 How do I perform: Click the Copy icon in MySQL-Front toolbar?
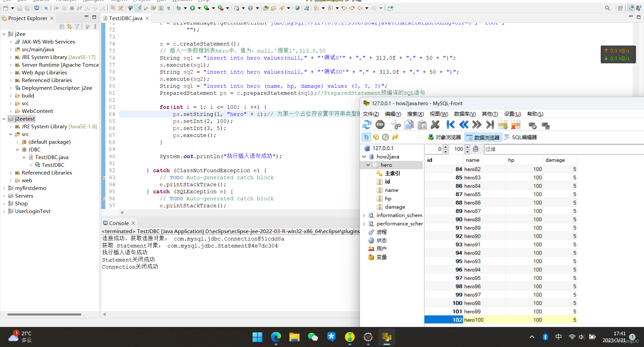409,125
